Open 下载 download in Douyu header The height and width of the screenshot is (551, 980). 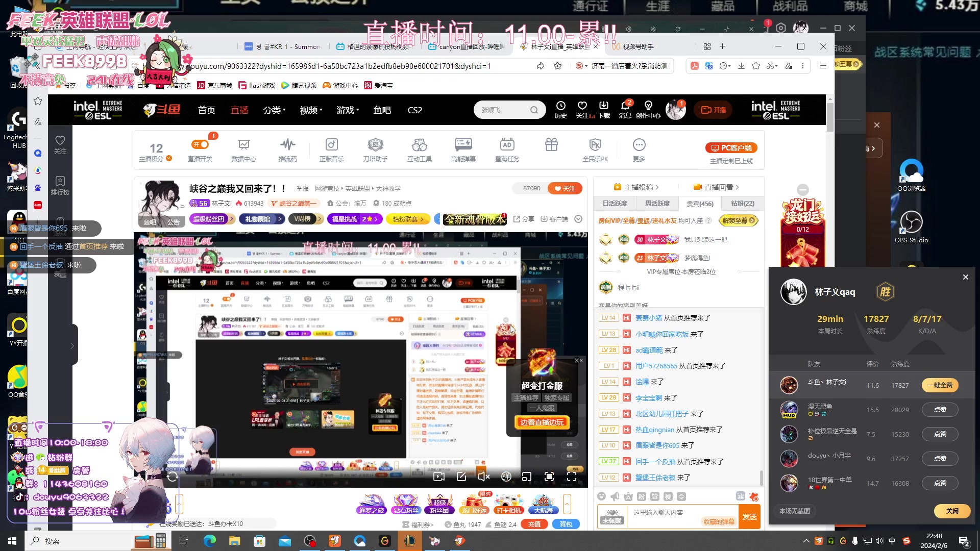[604, 109]
